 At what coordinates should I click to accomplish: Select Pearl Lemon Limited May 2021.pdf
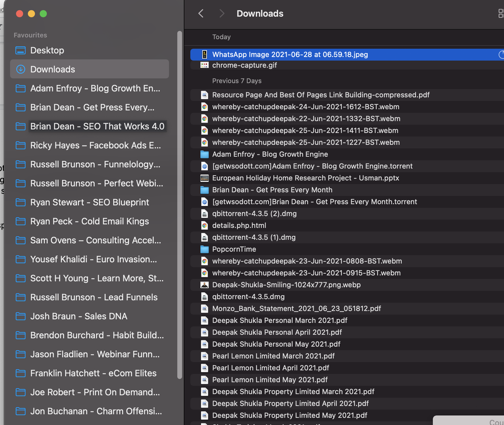coord(347,380)
